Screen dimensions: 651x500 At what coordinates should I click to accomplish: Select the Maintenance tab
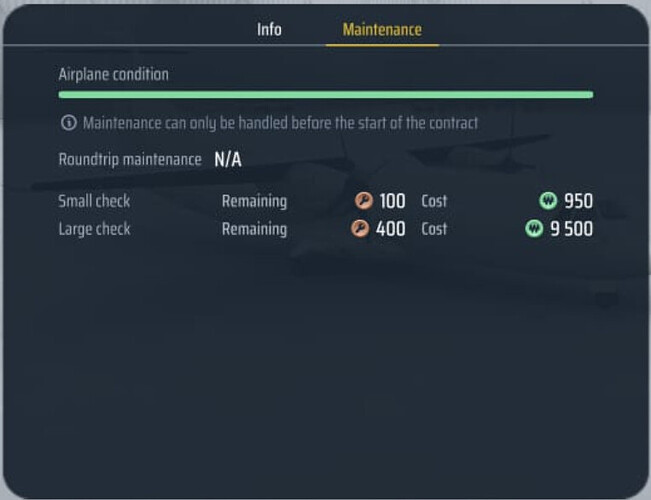coord(382,29)
